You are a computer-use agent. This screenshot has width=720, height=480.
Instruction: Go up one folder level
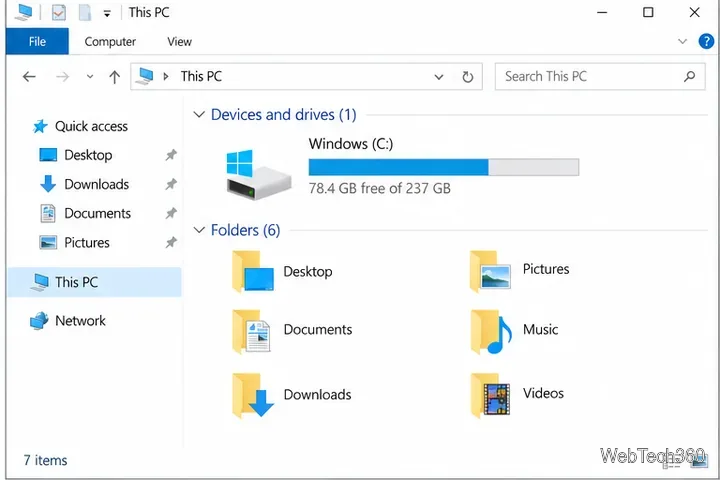(x=114, y=77)
